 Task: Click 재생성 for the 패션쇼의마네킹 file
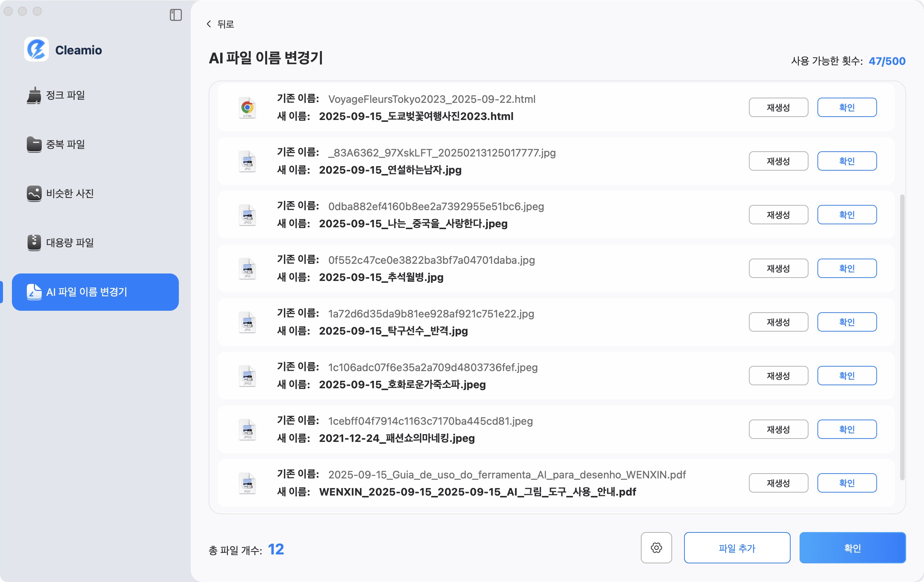(x=778, y=429)
